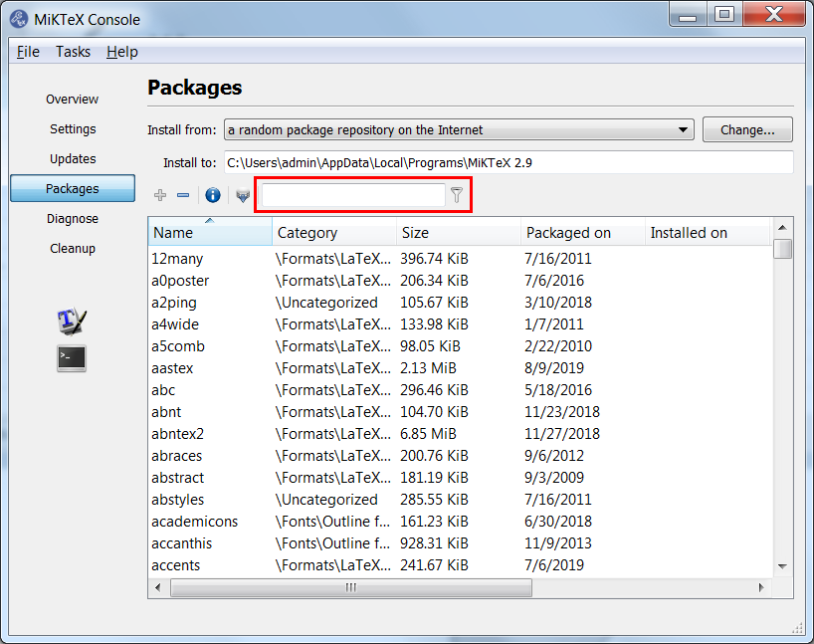Click the Change... repository button
The height and width of the screenshot is (644, 814).
(747, 129)
